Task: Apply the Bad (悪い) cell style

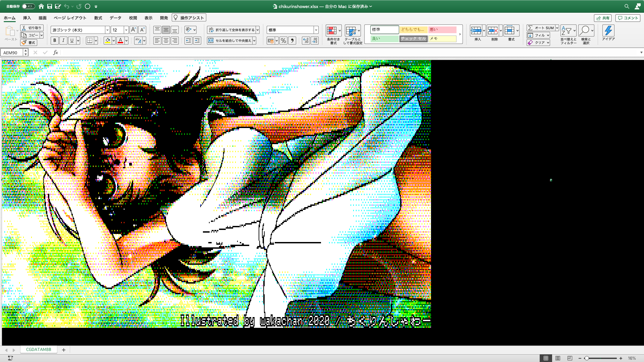Action: (442, 30)
